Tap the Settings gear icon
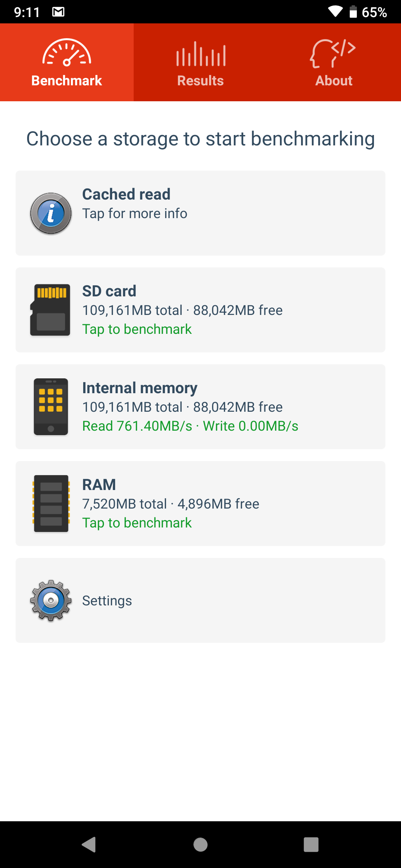The width and height of the screenshot is (401, 868). click(x=51, y=600)
